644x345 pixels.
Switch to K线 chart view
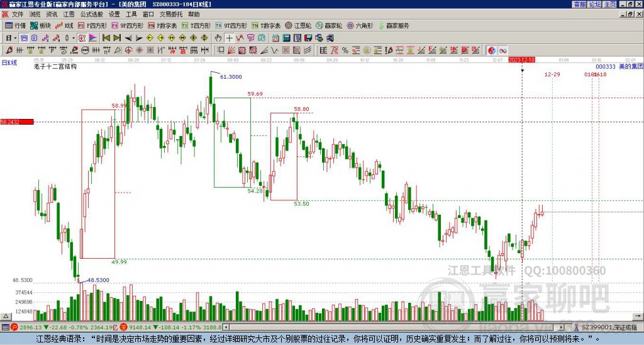[64, 25]
